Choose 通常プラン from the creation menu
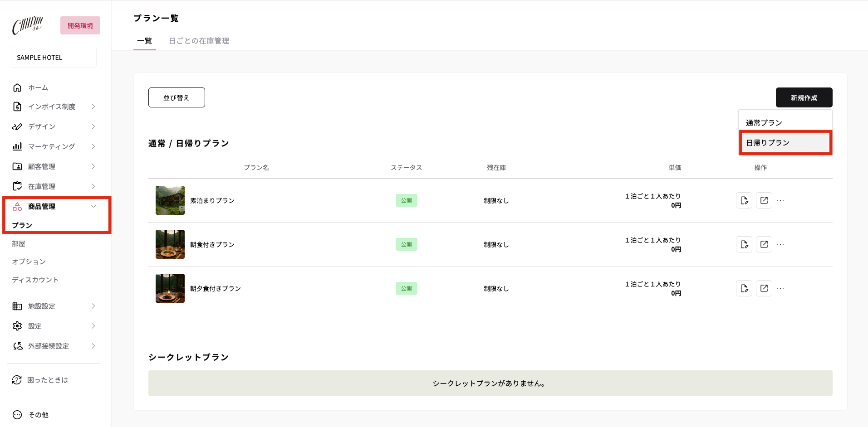 coord(764,121)
